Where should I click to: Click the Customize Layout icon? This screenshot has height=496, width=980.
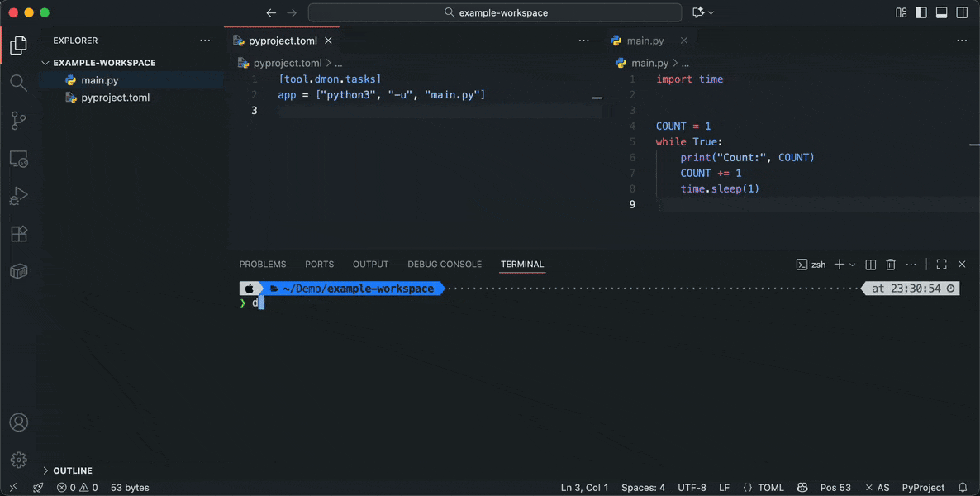point(902,12)
